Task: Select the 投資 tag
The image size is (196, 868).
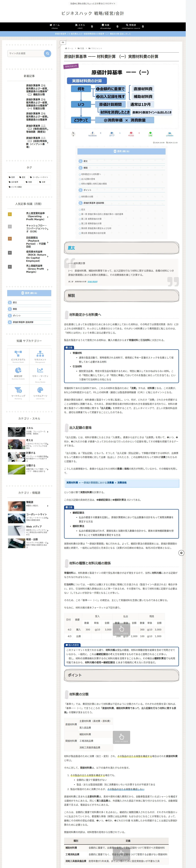Action: 12,177
